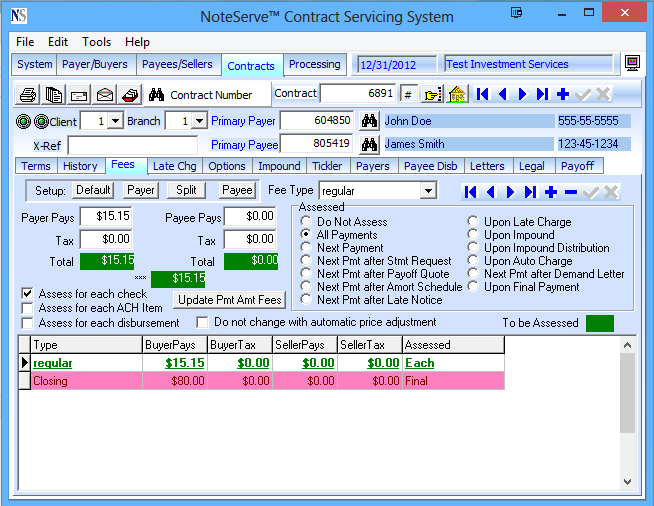The image size is (654, 506).
Task: Click binoculars lookup next to Primary Payee
Action: pos(369,144)
